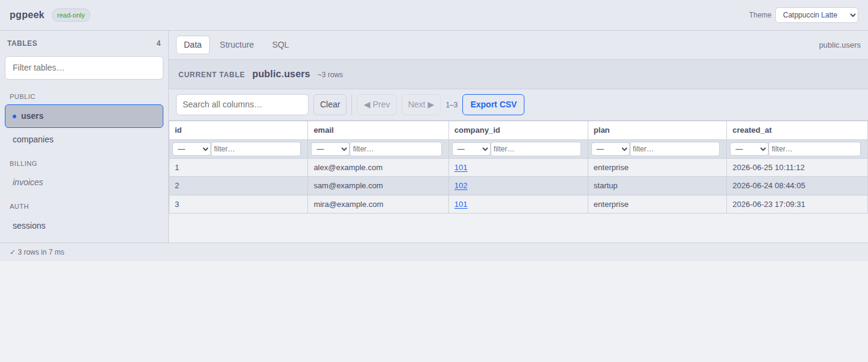
Task: Click timestamp 2026-06-25 10:11:12
Action: pyautogui.click(x=797, y=167)
